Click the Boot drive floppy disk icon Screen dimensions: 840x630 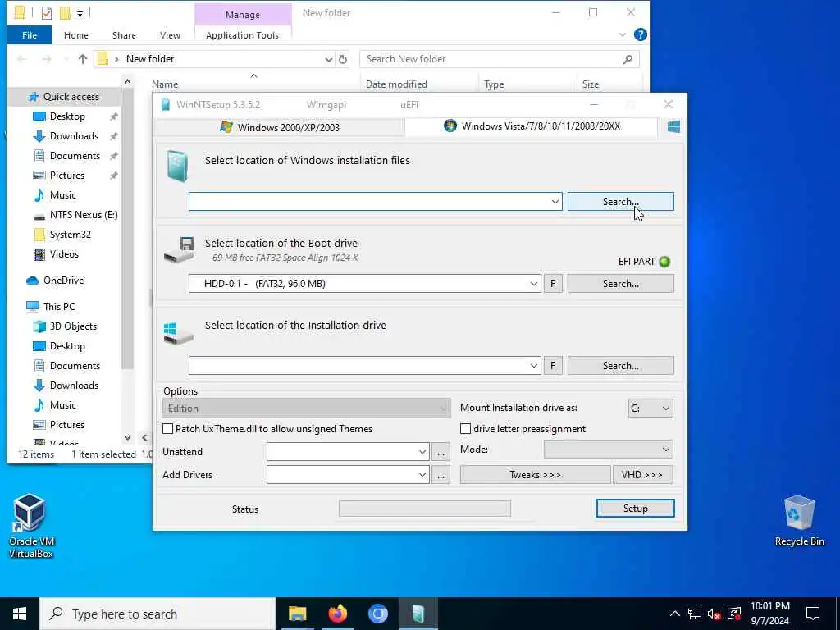[x=180, y=249]
